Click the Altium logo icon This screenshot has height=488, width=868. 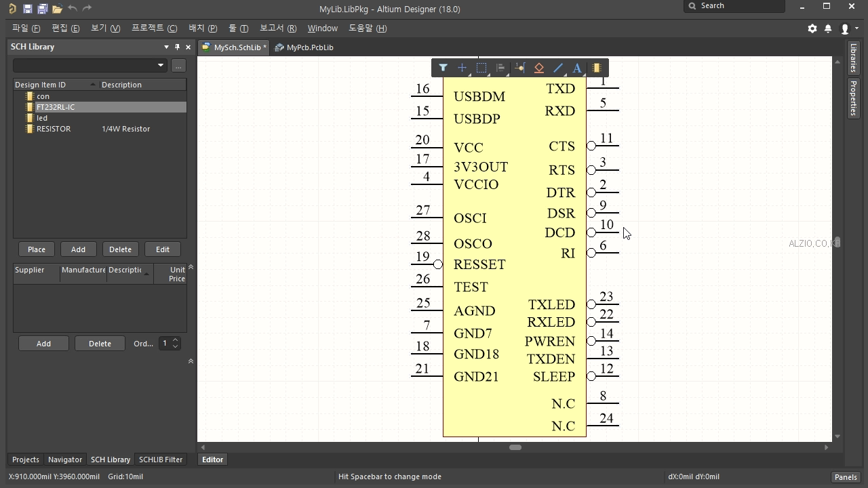pos(12,9)
